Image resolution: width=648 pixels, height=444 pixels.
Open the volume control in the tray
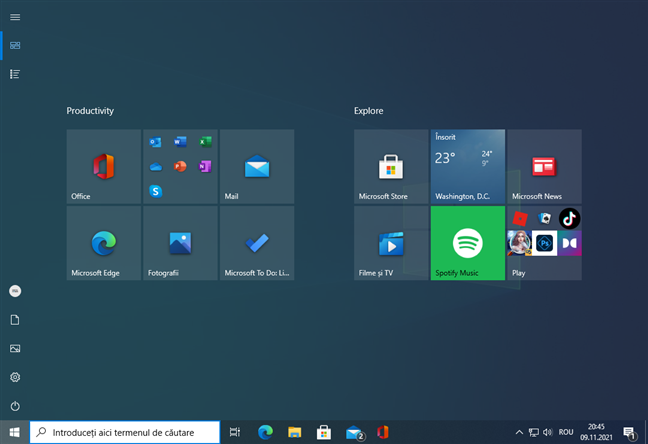point(547,432)
